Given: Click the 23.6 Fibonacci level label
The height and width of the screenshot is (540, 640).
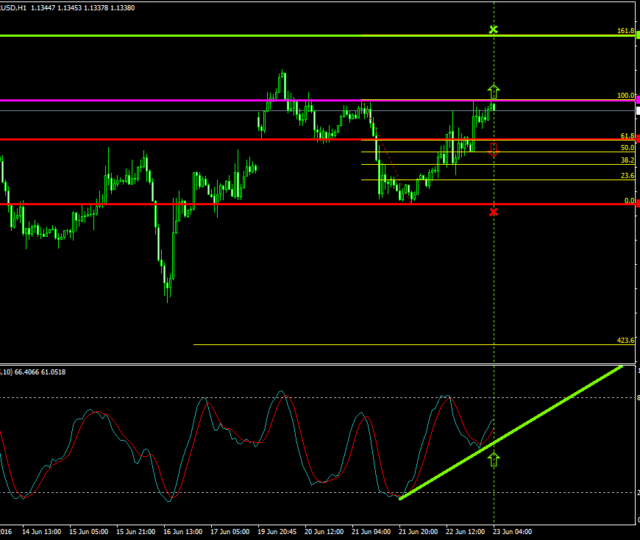Looking at the screenshot, I should tap(626, 176).
